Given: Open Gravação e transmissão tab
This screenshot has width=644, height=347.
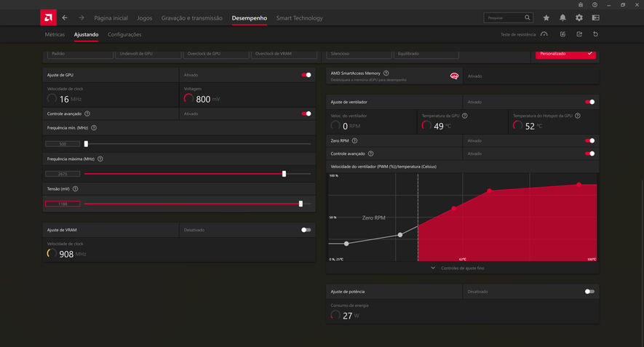Looking at the screenshot, I should coord(192,18).
